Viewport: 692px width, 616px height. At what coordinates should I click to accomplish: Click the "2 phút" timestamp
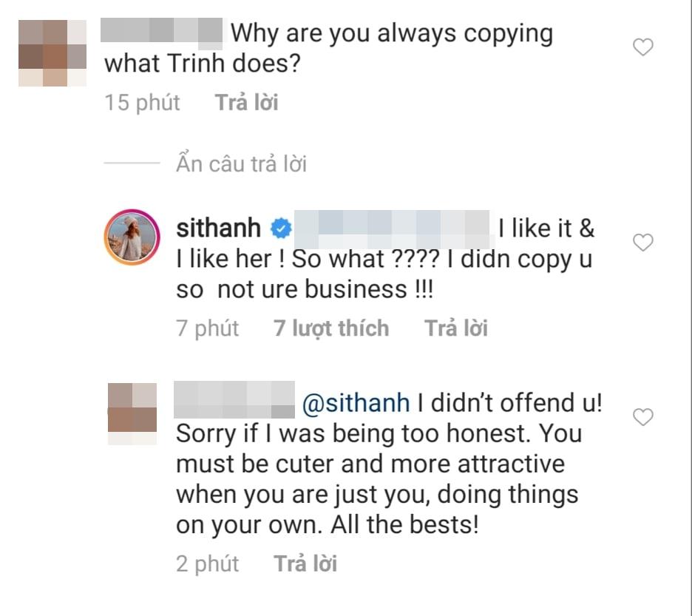coord(208,564)
